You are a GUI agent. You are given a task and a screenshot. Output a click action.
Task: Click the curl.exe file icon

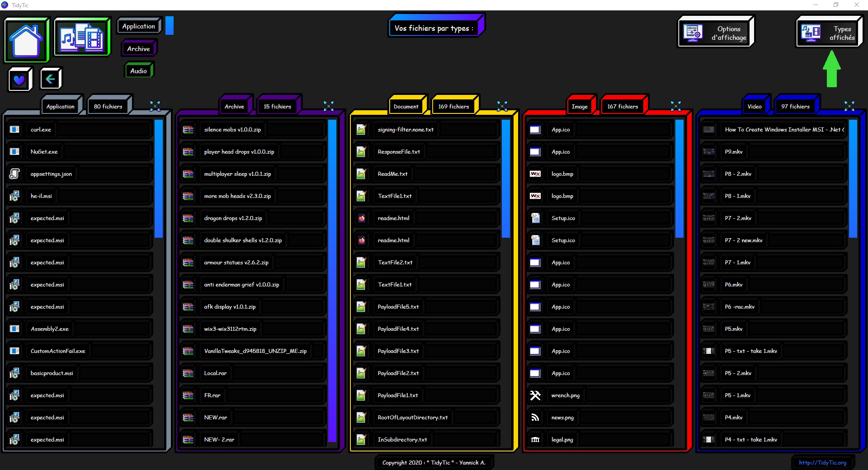tap(14, 130)
